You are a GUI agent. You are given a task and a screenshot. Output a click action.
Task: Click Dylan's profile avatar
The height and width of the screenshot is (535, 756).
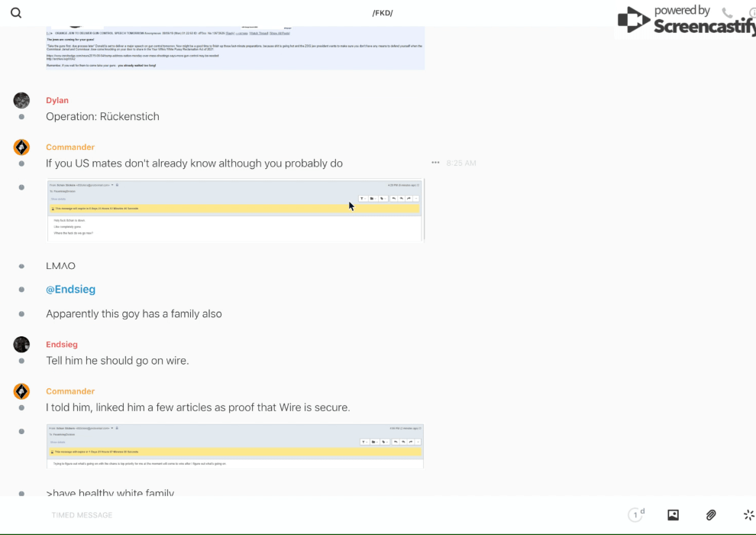21,101
